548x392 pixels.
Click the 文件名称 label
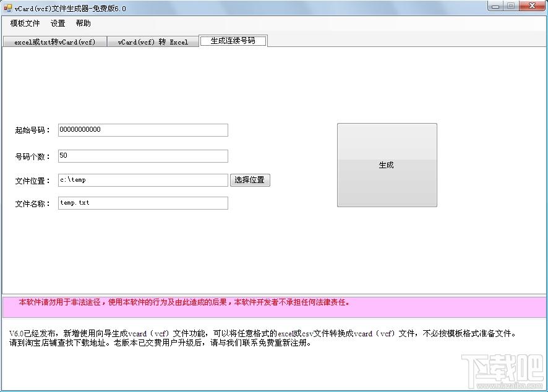click(32, 203)
